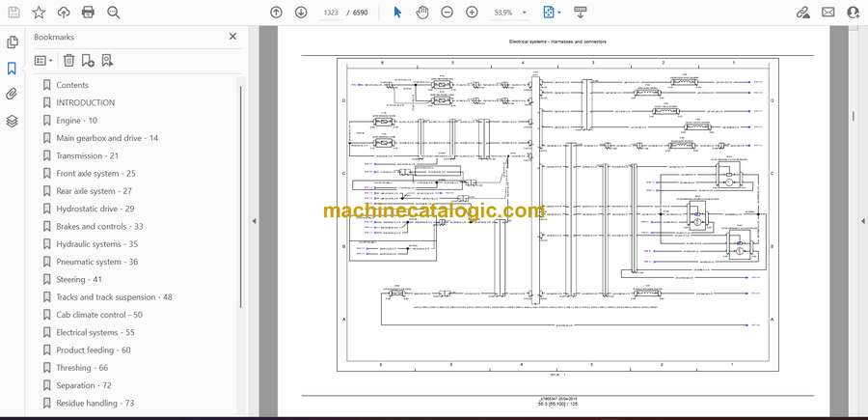Select Rear axle system - 27 bookmark
Image resolution: width=868 pixels, height=420 pixels.
[94, 191]
